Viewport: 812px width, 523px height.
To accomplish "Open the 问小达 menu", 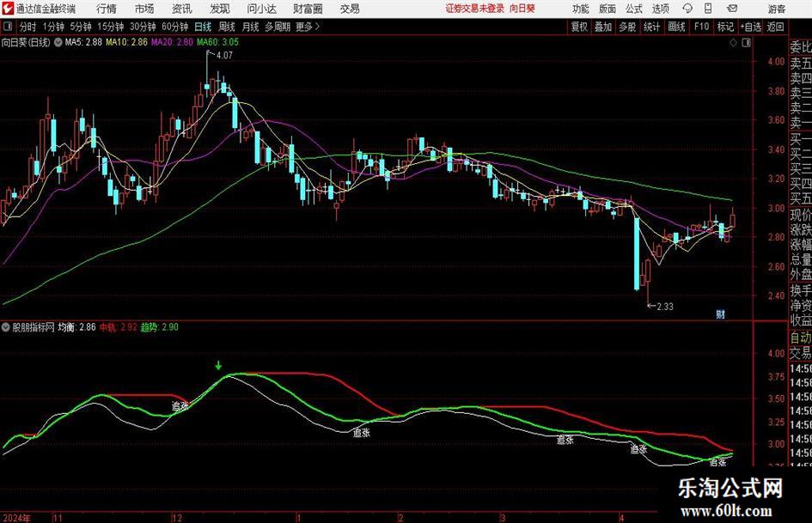I will [x=261, y=9].
